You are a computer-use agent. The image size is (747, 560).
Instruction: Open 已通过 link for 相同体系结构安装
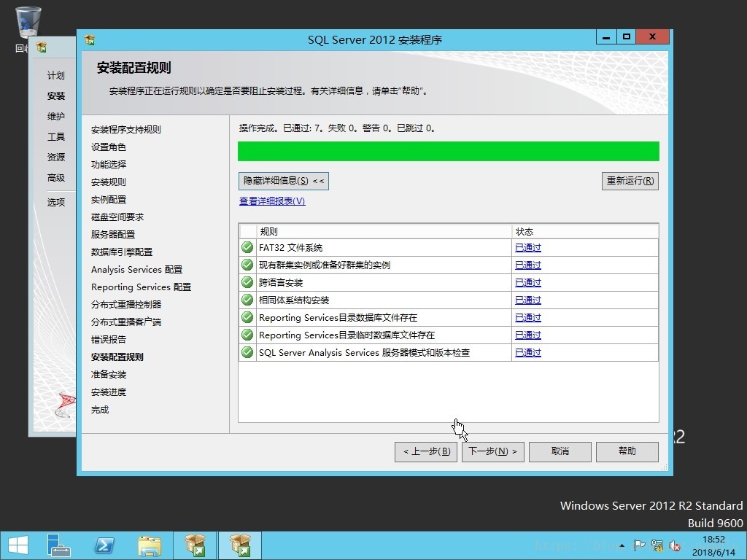click(528, 300)
